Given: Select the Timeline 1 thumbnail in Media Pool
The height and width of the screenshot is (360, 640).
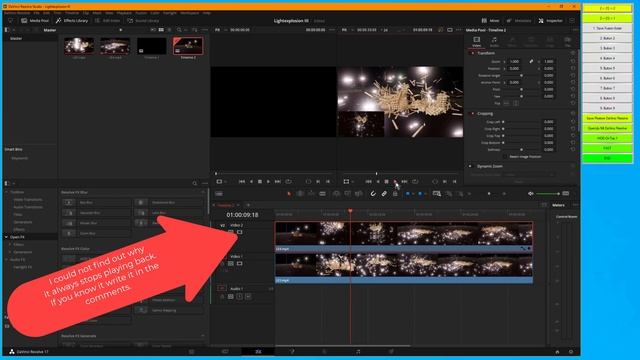Looking at the screenshot, I should pyautogui.click(x=151, y=46).
